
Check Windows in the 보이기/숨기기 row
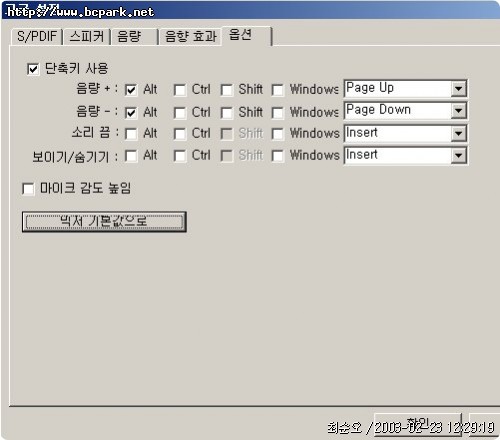(278, 156)
